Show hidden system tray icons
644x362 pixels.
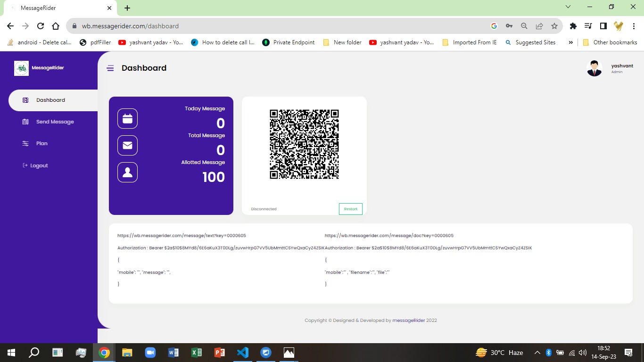(537, 353)
